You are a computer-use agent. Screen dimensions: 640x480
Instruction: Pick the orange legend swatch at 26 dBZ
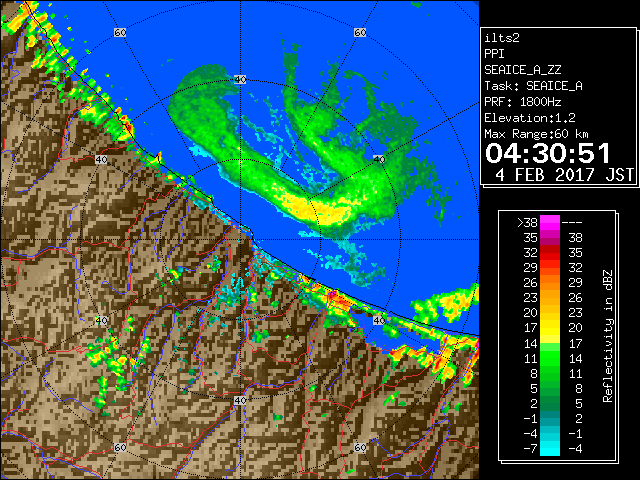(x=550, y=282)
